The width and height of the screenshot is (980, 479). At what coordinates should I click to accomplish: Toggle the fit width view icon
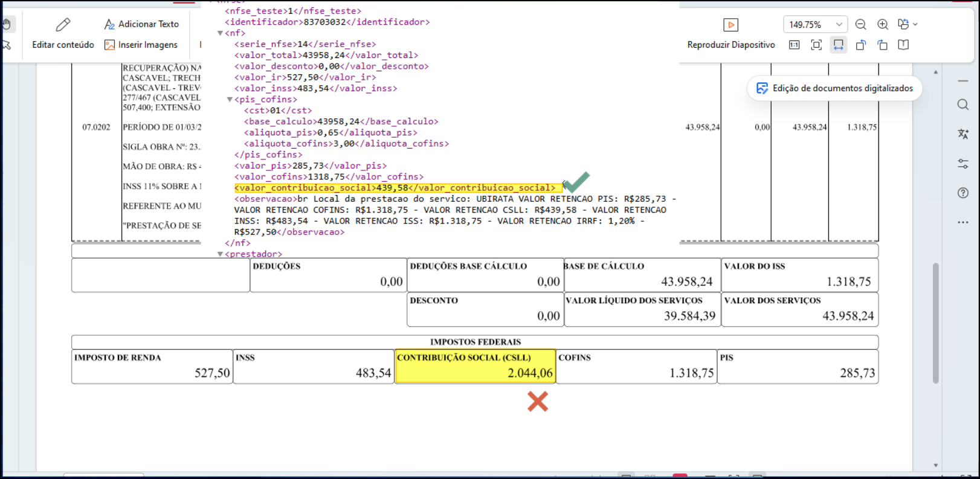[839, 45]
